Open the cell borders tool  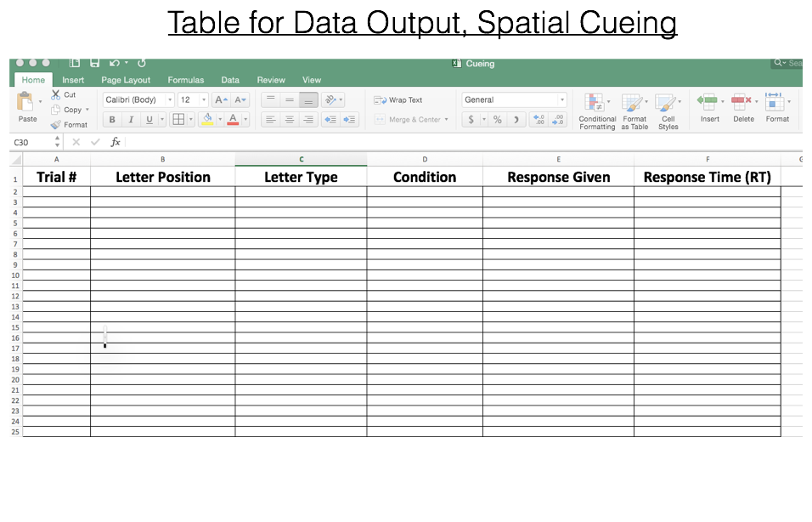(178, 119)
